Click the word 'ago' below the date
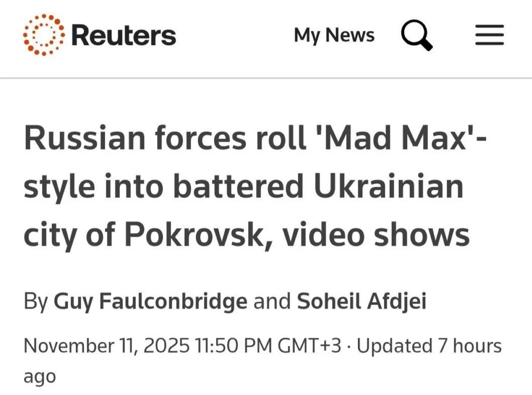Screen dimensions: 532x395 point(40,376)
